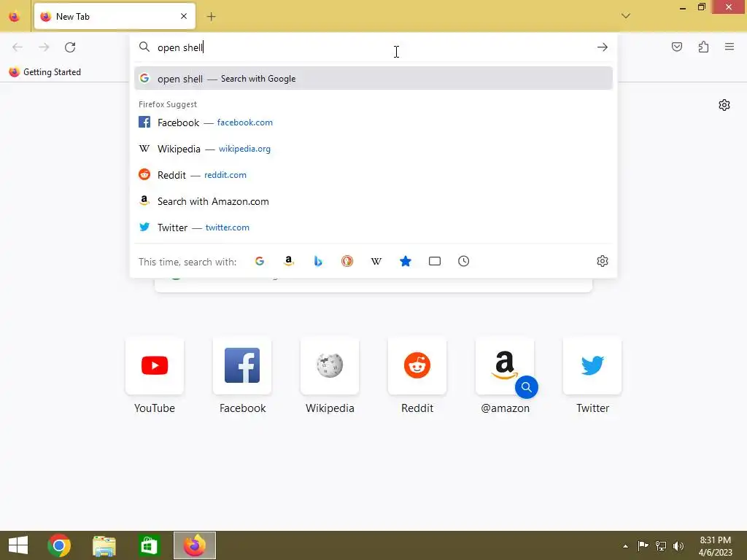Launch Google Chrome from taskbar
The image size is (747, 560).
[59, 545]
